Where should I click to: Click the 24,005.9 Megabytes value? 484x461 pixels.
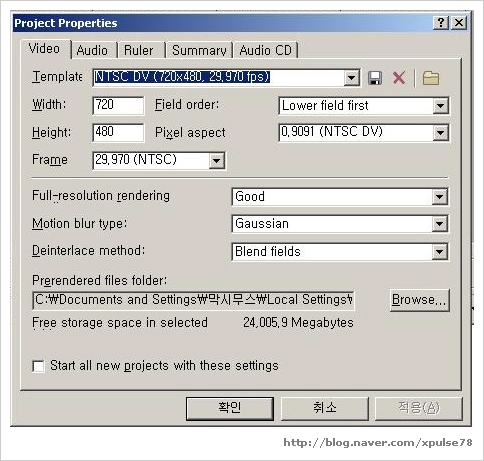click(298, 323)
